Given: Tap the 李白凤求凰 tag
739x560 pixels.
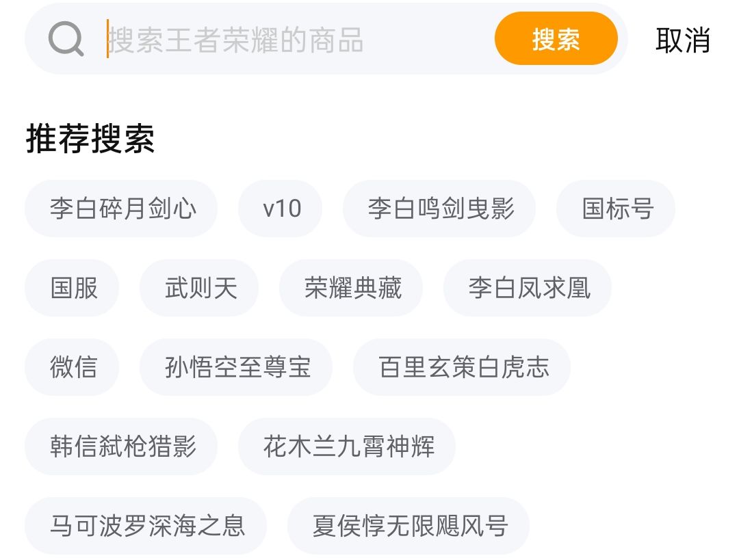Looking at the screenshot, I should tap(528, 288).
